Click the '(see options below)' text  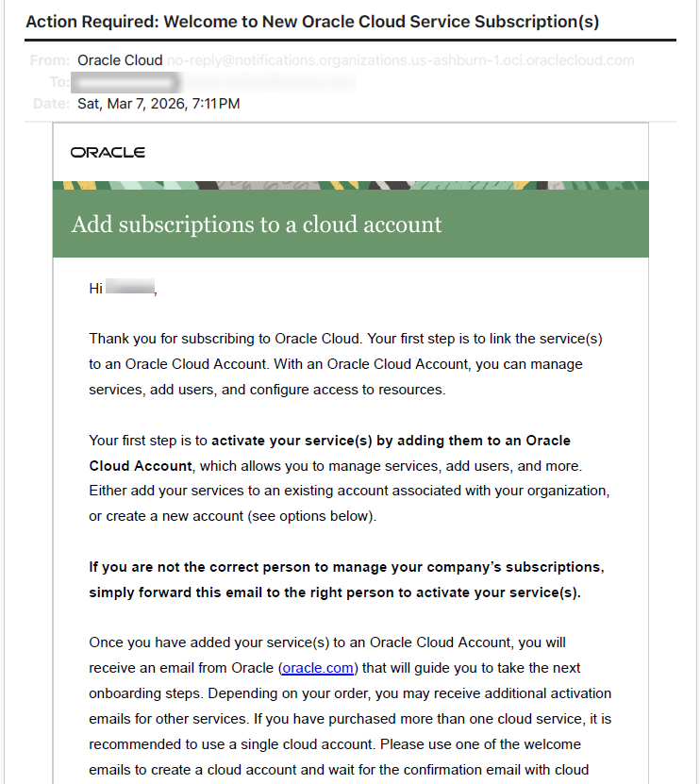pyautogui.click(x=311, y=516)
